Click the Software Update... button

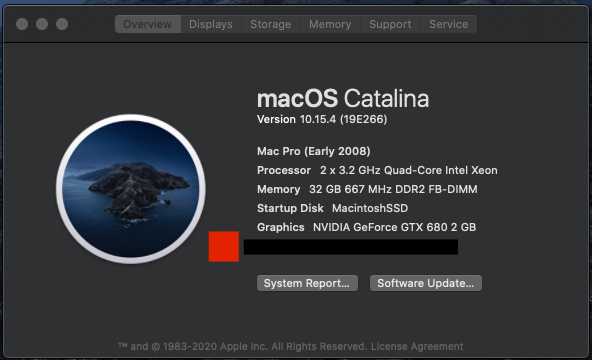click(426, 283)
